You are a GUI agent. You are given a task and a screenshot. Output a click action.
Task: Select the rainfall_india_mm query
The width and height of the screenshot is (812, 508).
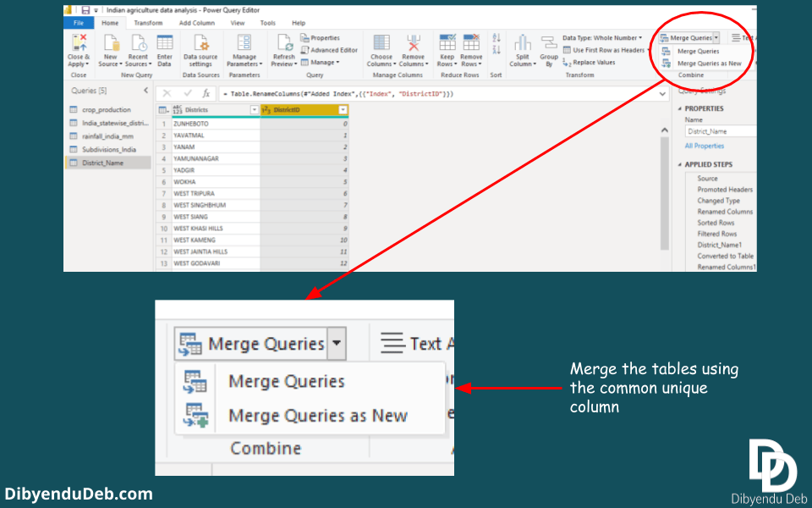click(x=108, y=136)
